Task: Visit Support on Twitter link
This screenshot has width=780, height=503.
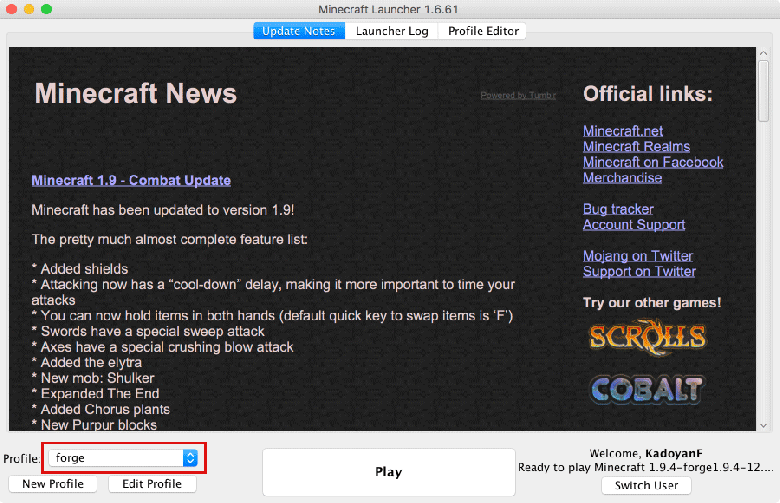Action: click(639, 271)
